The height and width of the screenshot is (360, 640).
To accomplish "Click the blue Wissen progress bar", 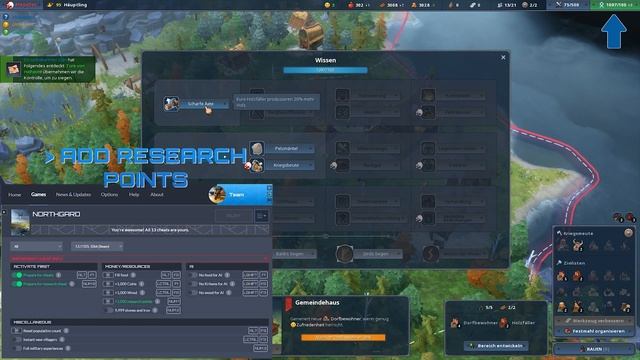I will pyautogui.click(x=325, y=70).
